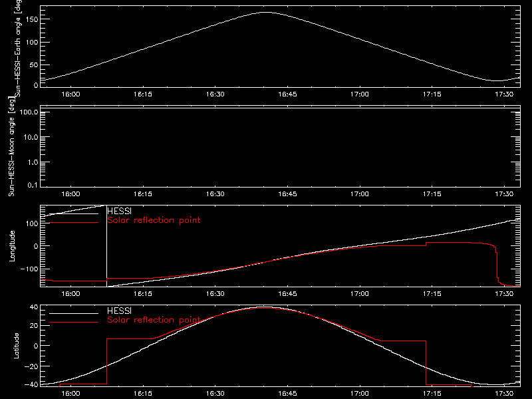
Task: Click '10.0' tick on Moon angle axis
Action: [31, 137]
